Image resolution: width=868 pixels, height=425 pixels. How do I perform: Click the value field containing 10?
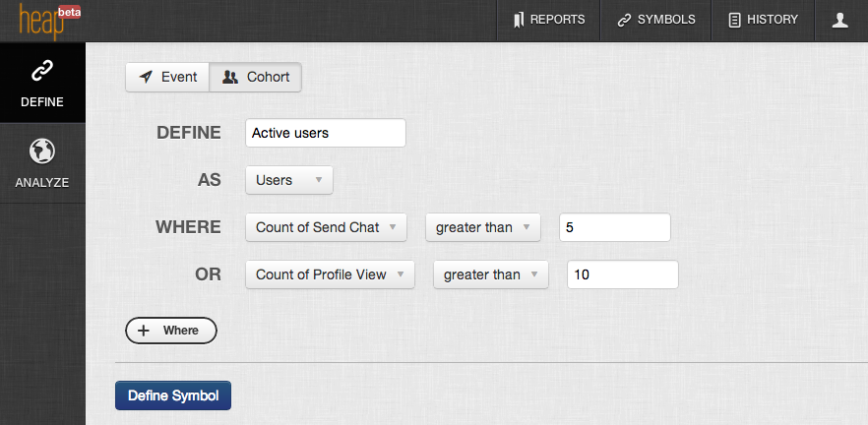[623, 274]
